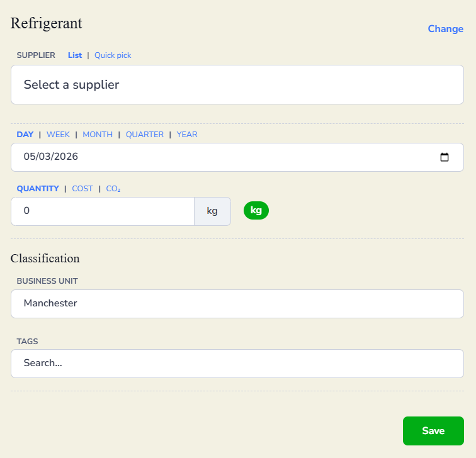
Task: Click the kg unit addon beside quantity
Action: [212, 211]
